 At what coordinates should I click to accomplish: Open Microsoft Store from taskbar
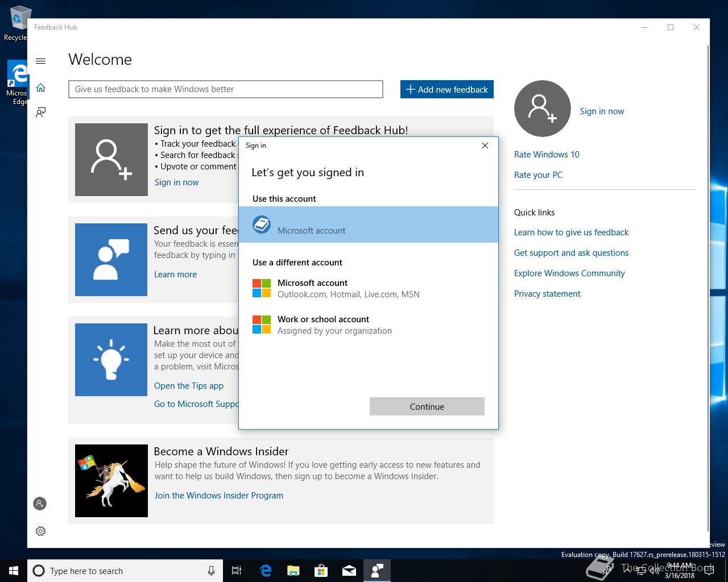click(321, 571)
